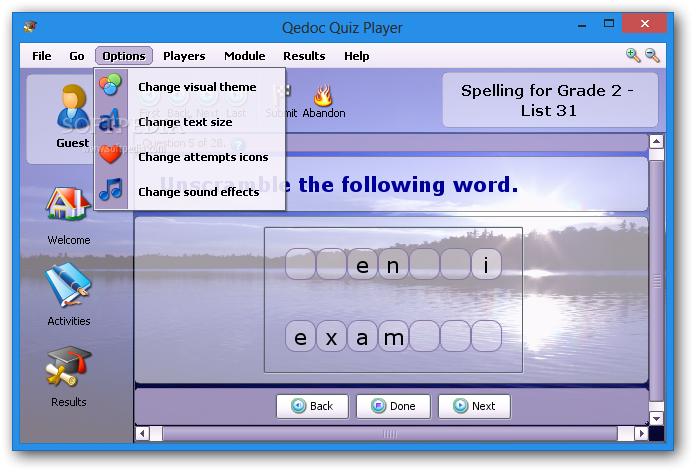The width and height of the screenshot is (694, 471).
Task: Click the vertical scrollbar thumb
Action: [656, 281]
